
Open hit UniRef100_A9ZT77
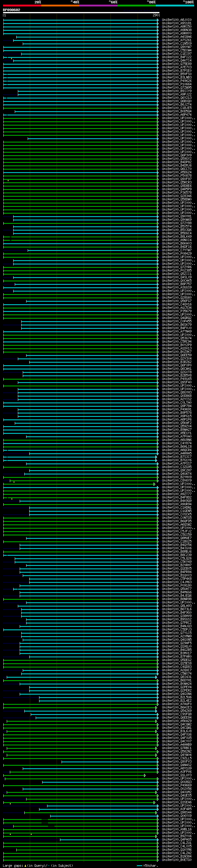coord(177,494)
